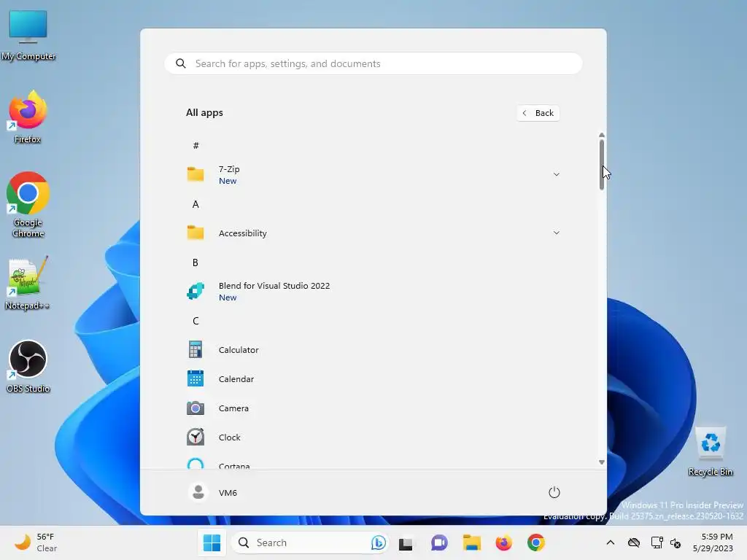Select Notepad++ desktop shortcut
Screen dimensions: 747x560
pos(27,283)
